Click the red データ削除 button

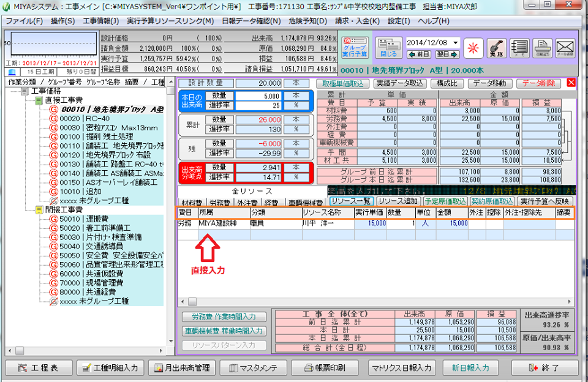[x=538, y=84]
